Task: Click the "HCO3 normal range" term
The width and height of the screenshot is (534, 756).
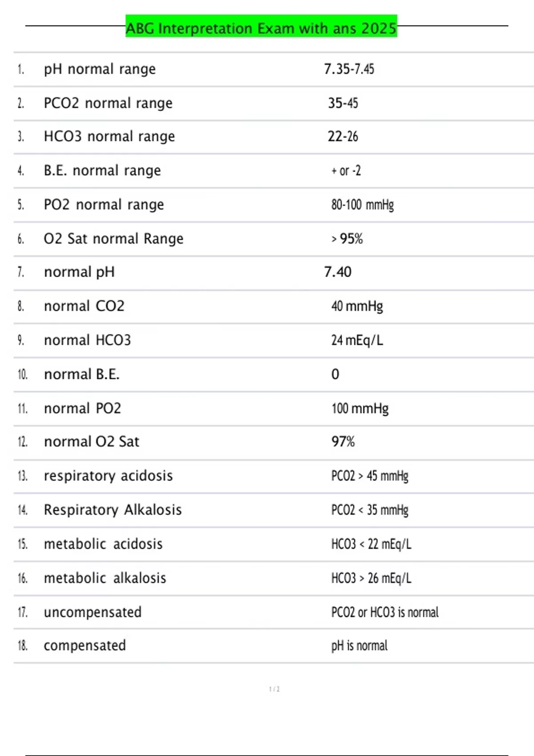Action: pos(109,137)
